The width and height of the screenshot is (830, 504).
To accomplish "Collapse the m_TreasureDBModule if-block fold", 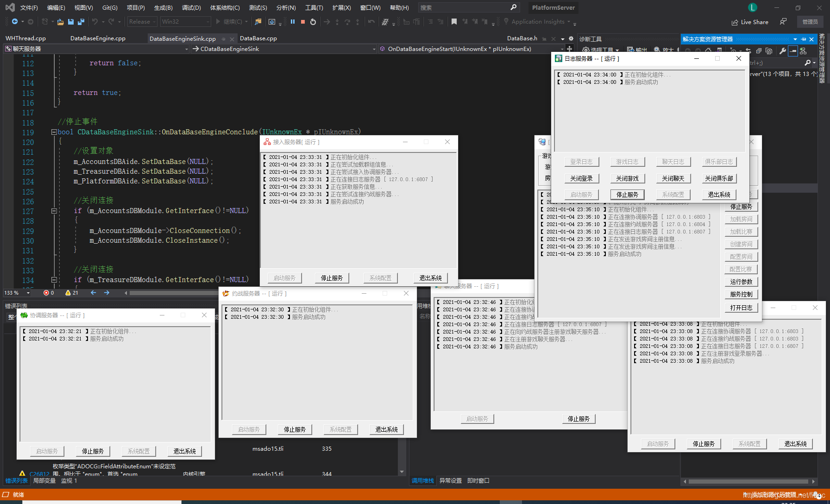I will [54, 280].
